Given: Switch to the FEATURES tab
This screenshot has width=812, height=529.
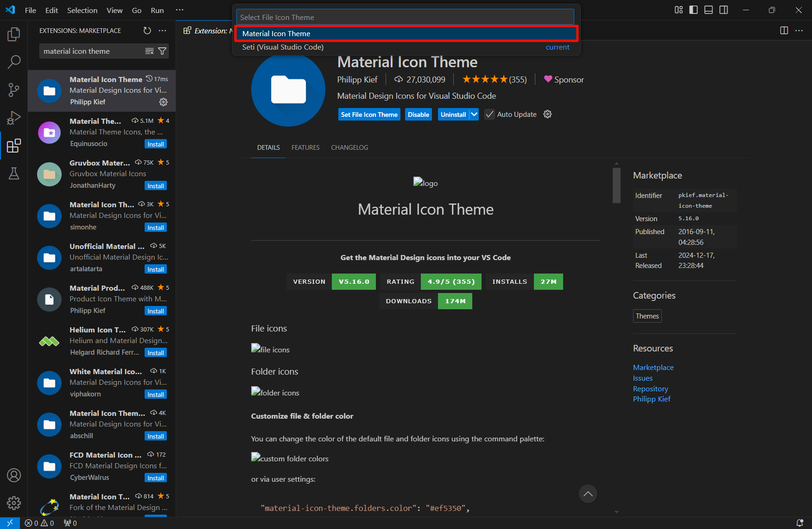Looking at the screenshot, I should 305,147.
